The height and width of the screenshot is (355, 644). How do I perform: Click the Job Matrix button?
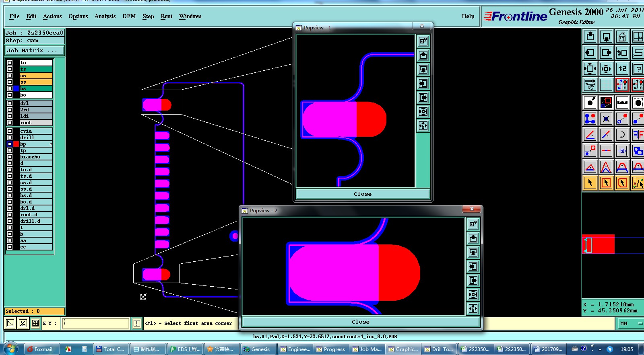(x=34, y=51)
